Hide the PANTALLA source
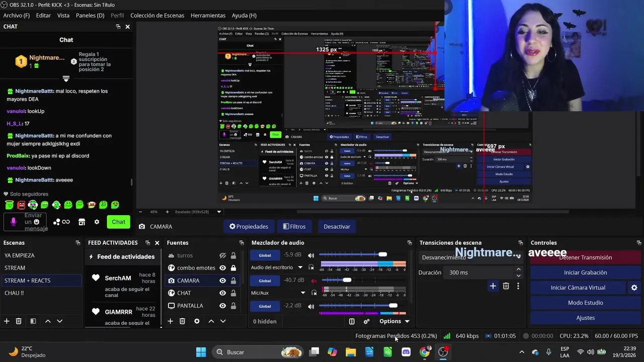 [222, 306]
